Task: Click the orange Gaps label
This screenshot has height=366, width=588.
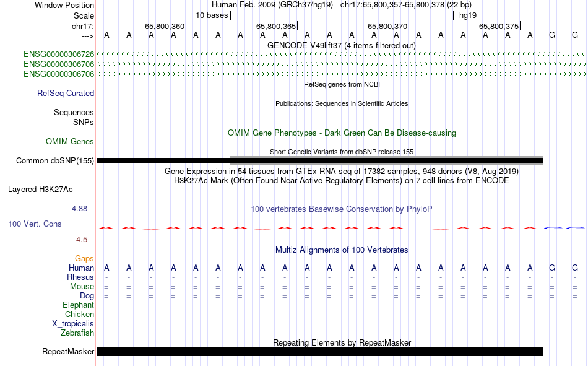Action: [x=84, y=258]
